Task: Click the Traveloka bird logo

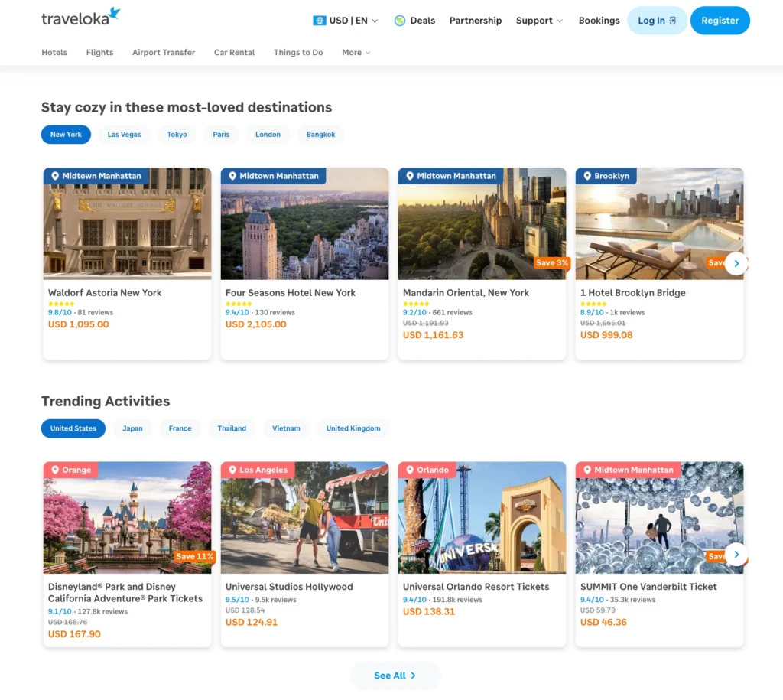Action: pos(115,14)
